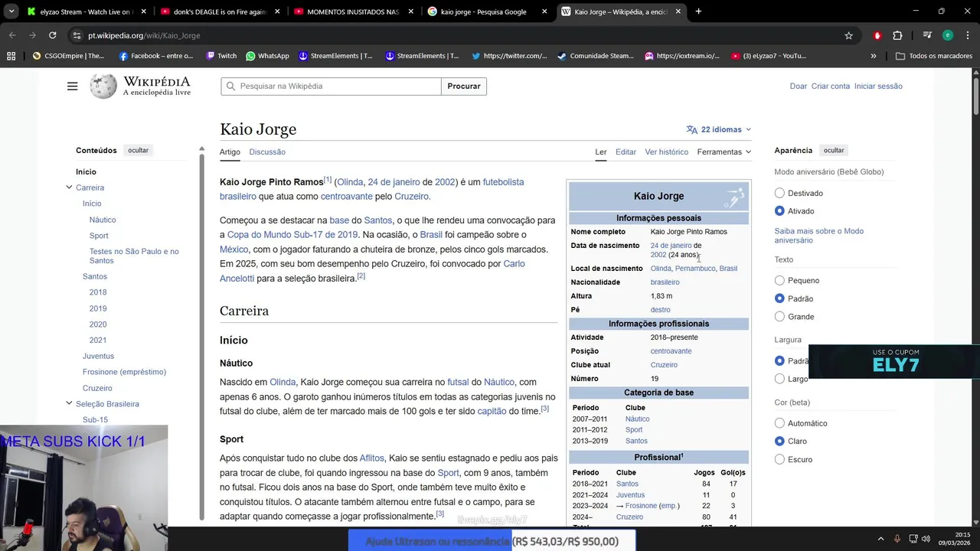Hide the Aparência panel
This screenshot has height=551, width=980.
pyautogui.click(x=834, y=150)
